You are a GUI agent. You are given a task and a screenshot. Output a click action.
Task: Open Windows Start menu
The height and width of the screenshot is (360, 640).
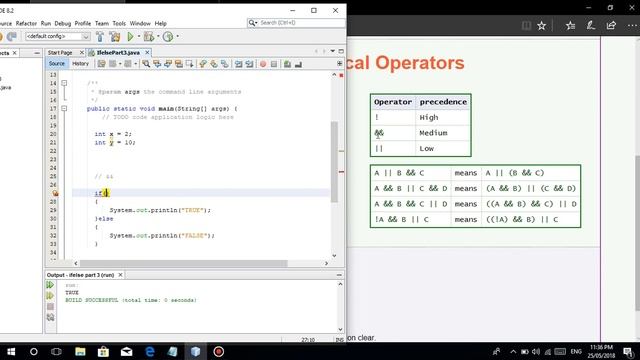[11, 351]
